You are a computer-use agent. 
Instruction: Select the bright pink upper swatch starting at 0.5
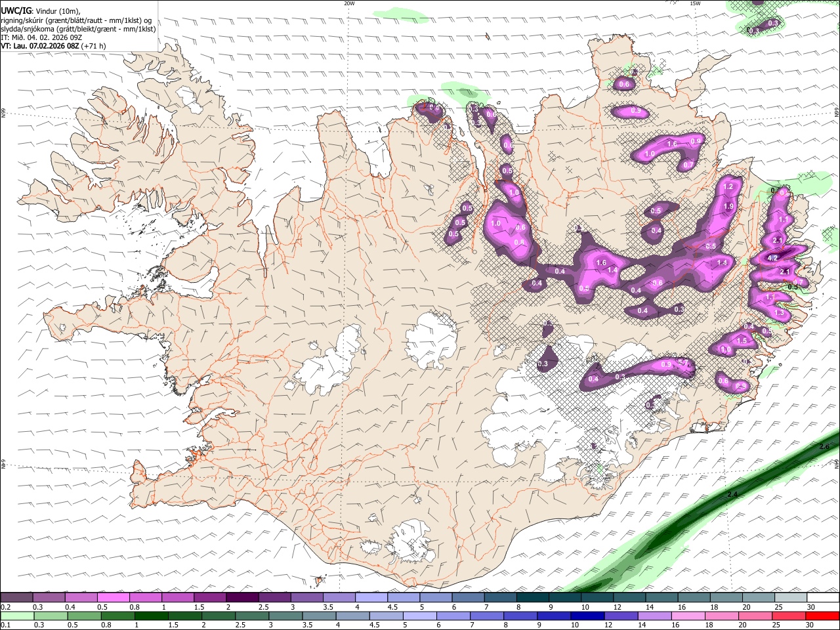click(x=113, y=598)
